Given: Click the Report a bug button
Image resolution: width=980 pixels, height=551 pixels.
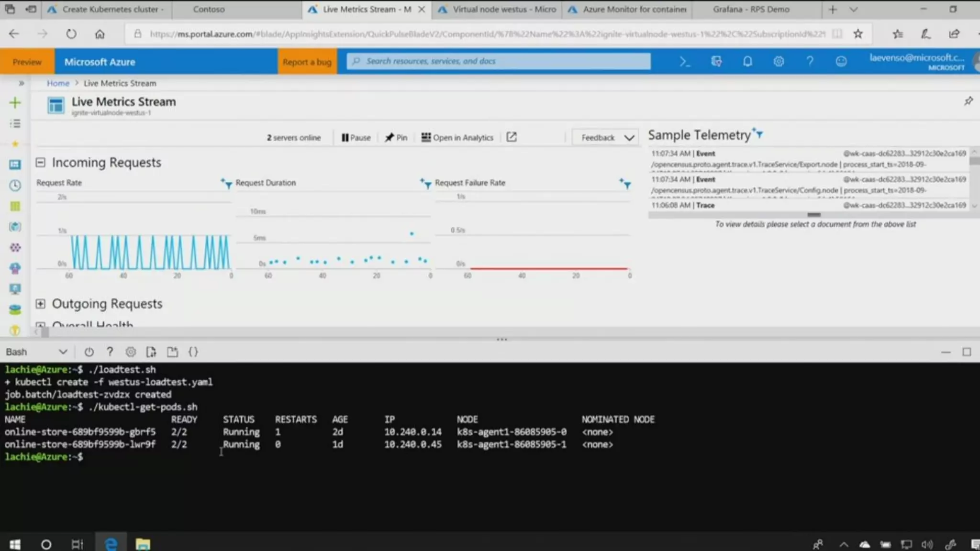Looking at the screenshot, I should click(307, 62).
